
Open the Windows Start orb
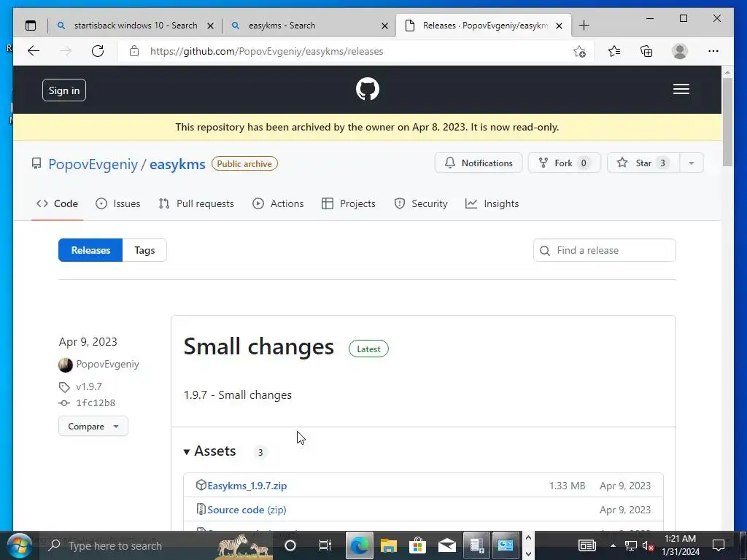click(x=20, y=545)
